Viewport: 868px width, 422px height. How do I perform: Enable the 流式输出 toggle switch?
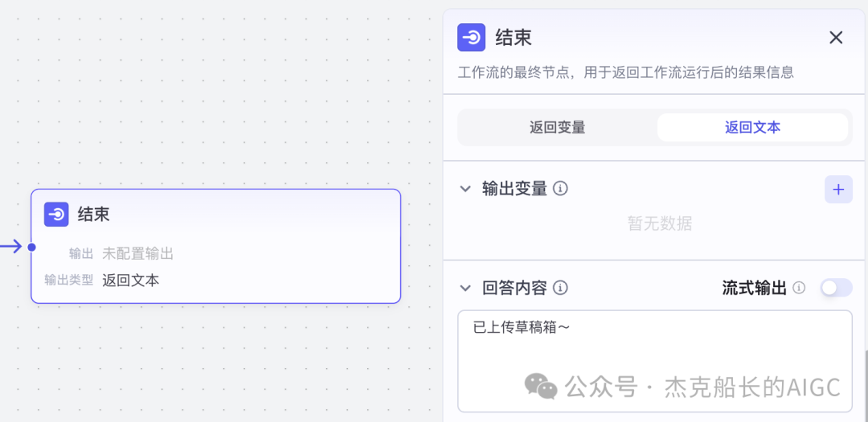coord(836,288)
